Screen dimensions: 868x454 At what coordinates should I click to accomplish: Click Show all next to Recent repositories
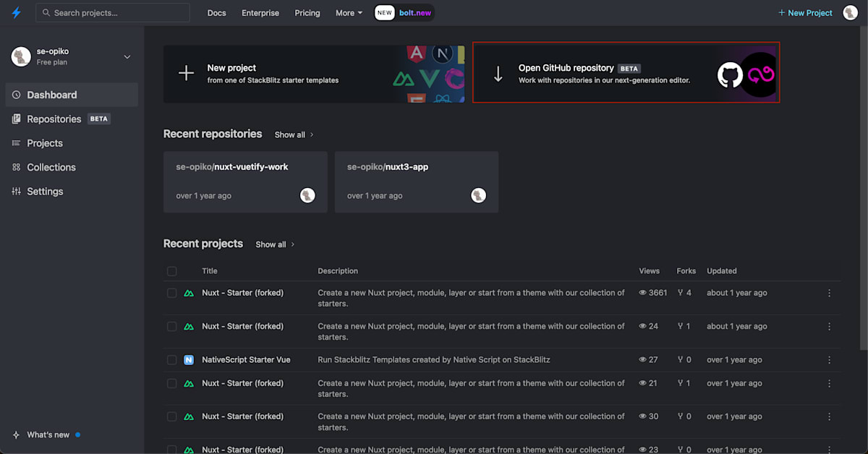[x=294, y=135]
